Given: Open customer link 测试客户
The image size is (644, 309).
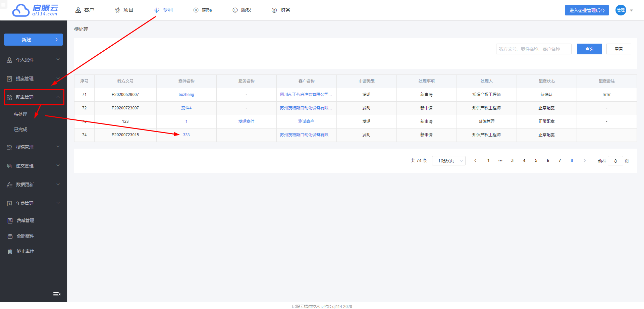Looking at the screenshot, I should pos(306,121).
